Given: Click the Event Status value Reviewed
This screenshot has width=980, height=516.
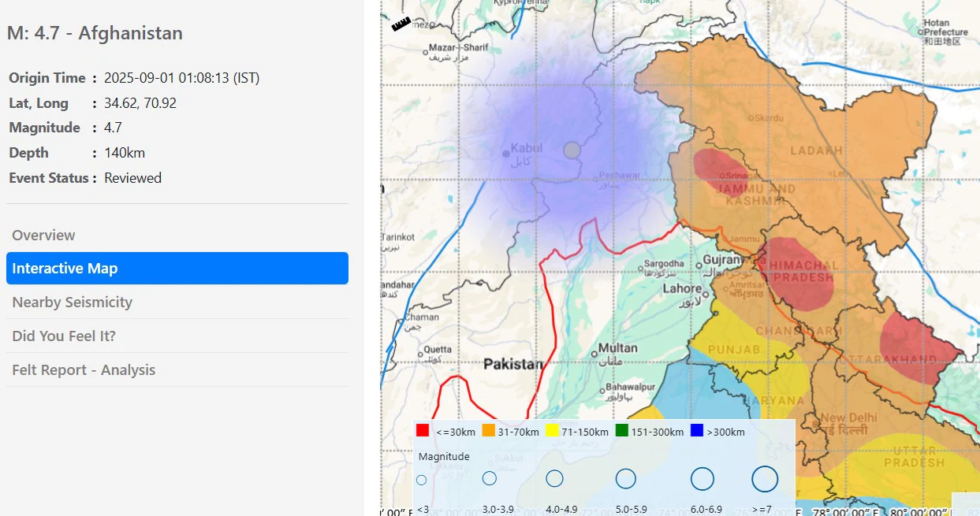Looking at the screenshot, I should click(132, 178).
